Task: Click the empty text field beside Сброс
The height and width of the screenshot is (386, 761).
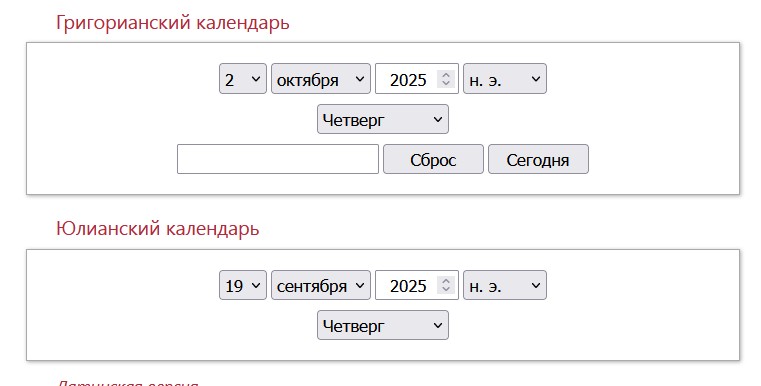Action: pos(278,159)
